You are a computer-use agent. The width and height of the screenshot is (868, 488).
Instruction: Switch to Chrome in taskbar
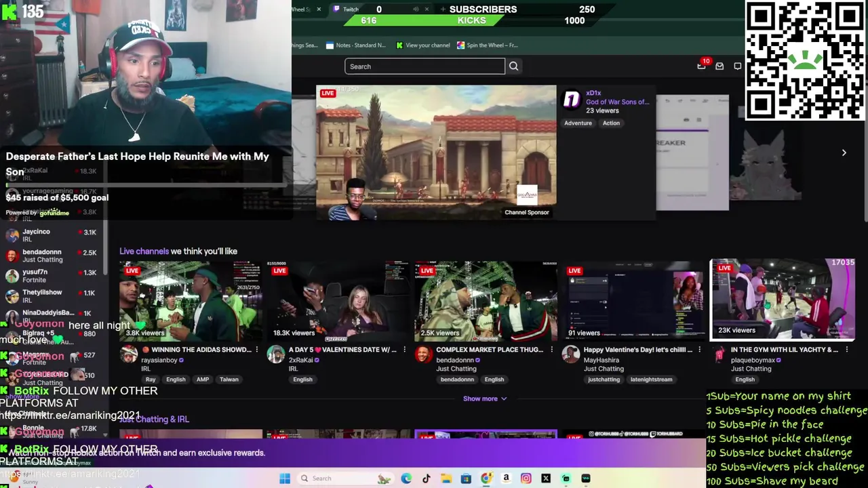point(486,479)
